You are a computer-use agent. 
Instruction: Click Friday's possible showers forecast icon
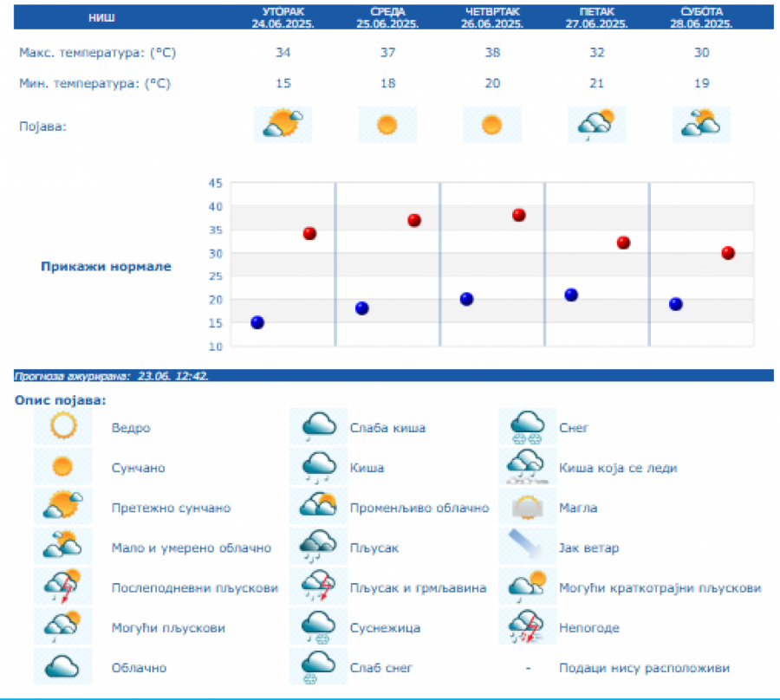(596, 125)
